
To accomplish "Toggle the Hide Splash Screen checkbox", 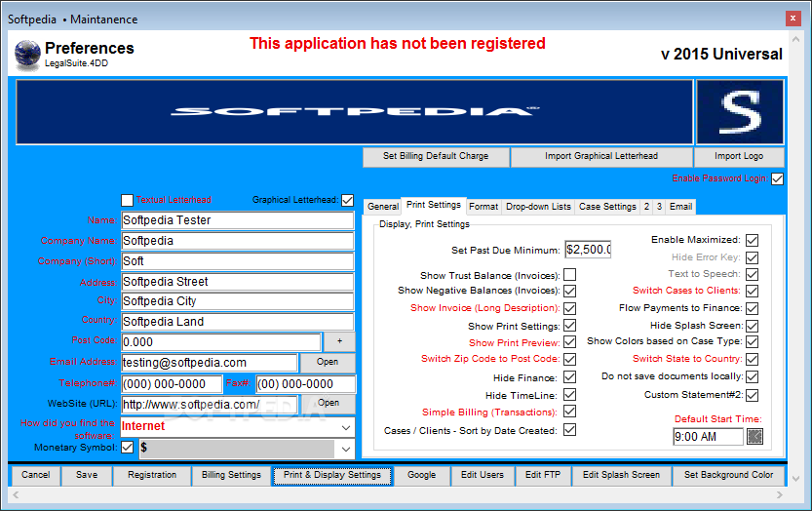I will click(x=752, y=326).
